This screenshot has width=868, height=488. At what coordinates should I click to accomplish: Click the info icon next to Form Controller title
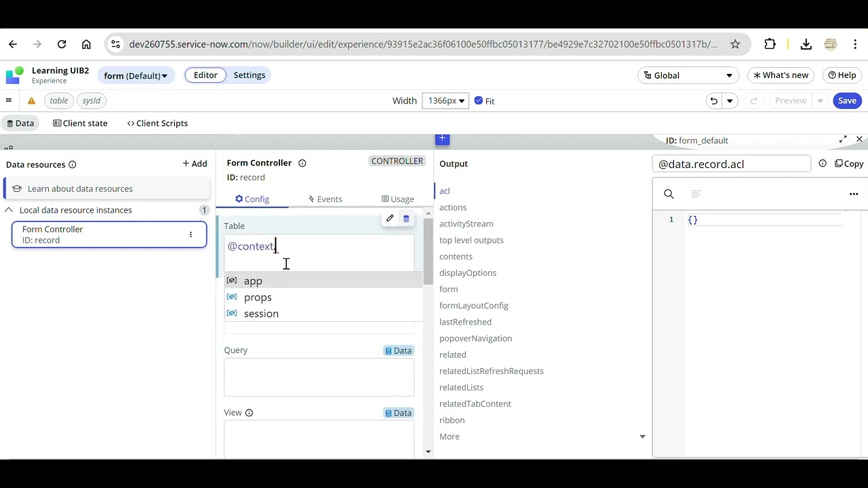click(x=302, y=163)
